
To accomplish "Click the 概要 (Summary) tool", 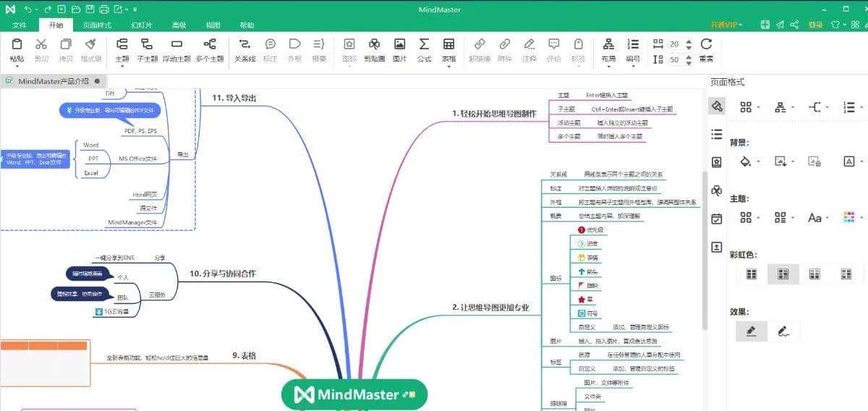I will click(x=319, y=50).
